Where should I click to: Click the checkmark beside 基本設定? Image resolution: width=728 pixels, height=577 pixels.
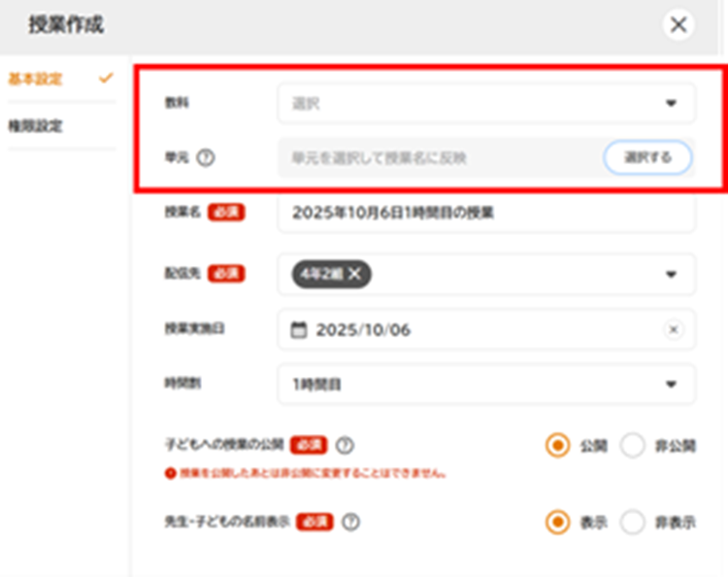pyautogui.click(x=106, y=79)
